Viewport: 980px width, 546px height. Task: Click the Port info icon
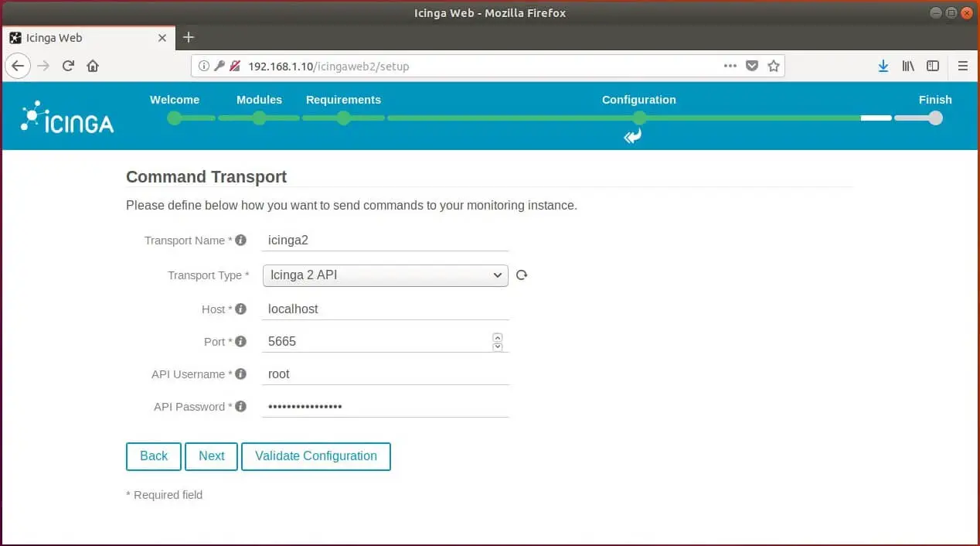pyautogui.click(x=240, y=341)
